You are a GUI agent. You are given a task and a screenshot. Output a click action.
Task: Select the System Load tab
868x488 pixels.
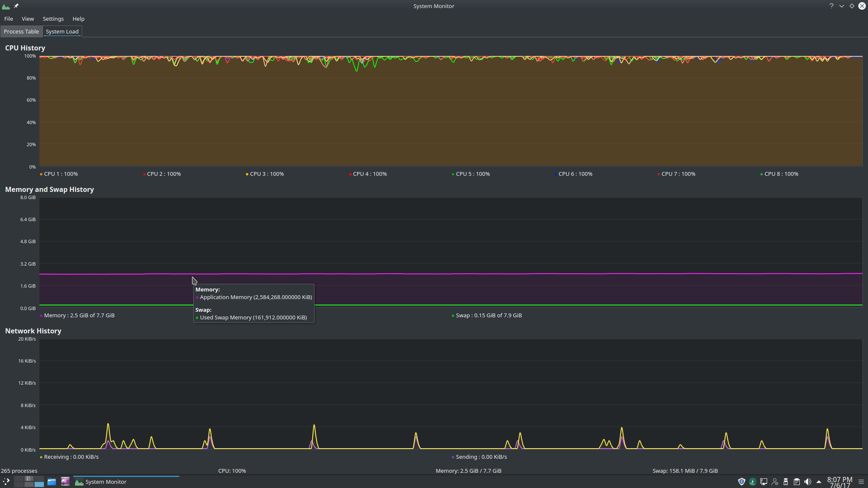62,31
